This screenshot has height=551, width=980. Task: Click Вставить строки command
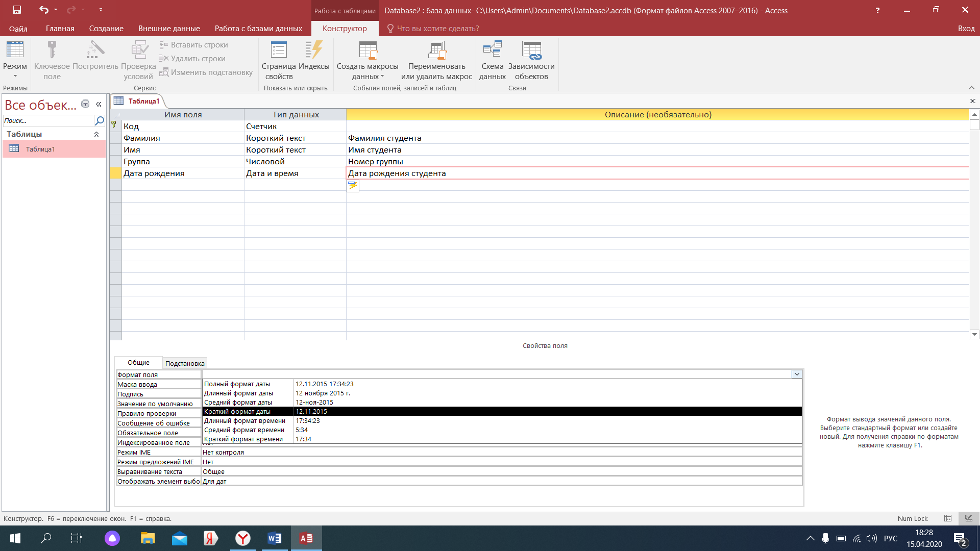193,45
